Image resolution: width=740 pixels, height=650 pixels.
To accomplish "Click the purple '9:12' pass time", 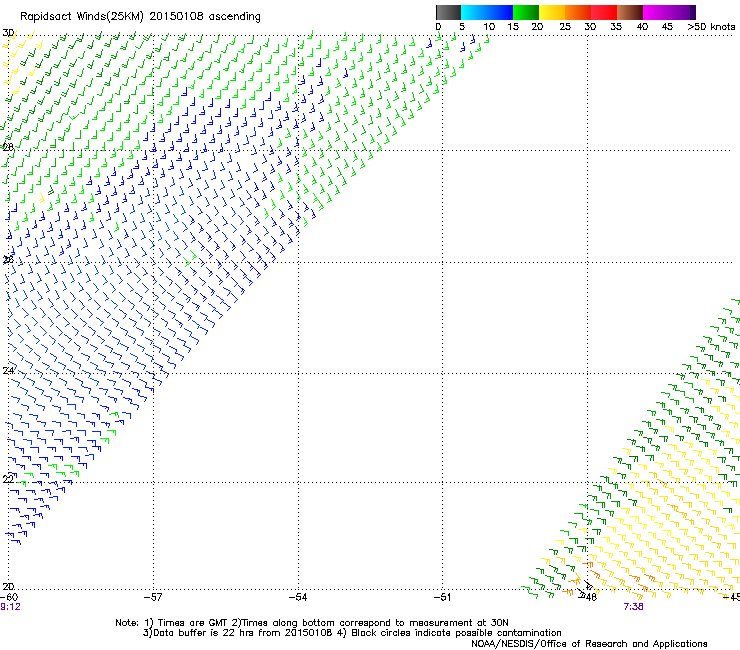I will (x=10, y=607).
